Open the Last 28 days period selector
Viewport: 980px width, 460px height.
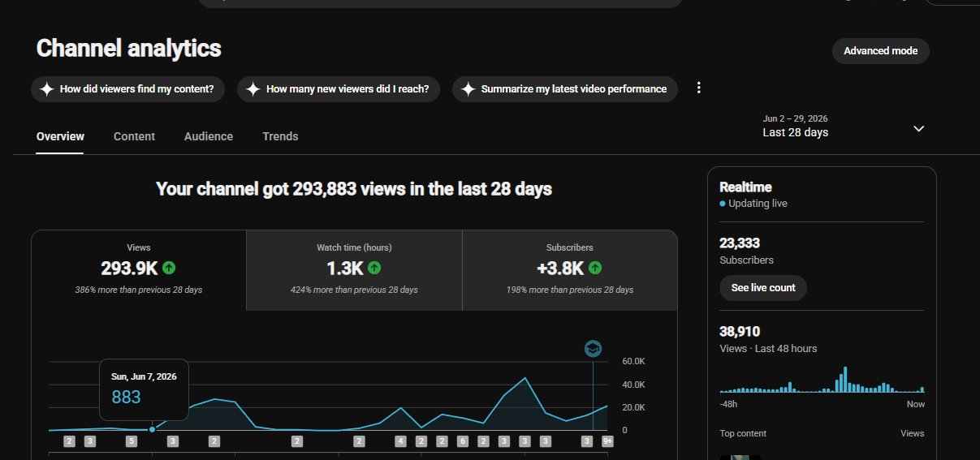[x=844, y=127]
